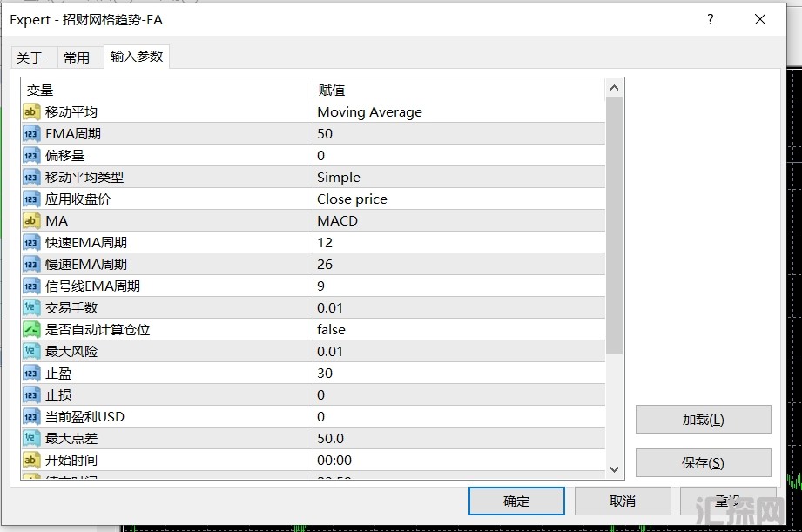Click the string icon beside MA row
The image size is (802, 532).
[x=30, y=221]
